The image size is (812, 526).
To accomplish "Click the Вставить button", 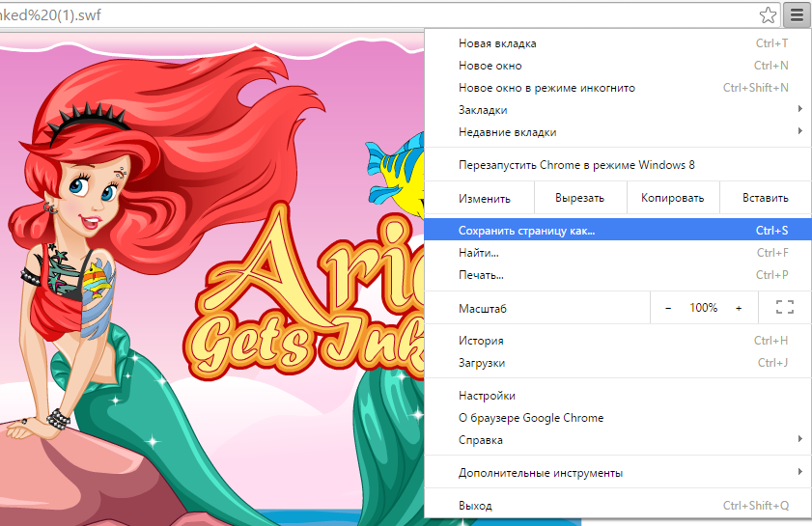I will [x=766, y=198].
